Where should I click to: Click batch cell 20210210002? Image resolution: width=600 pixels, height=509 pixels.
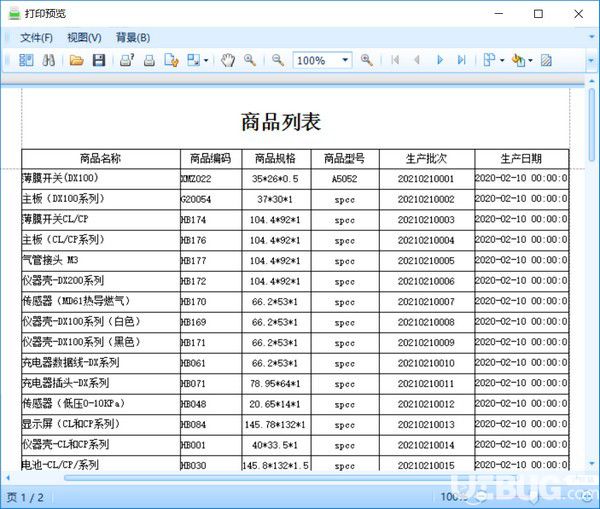(426, 199)
